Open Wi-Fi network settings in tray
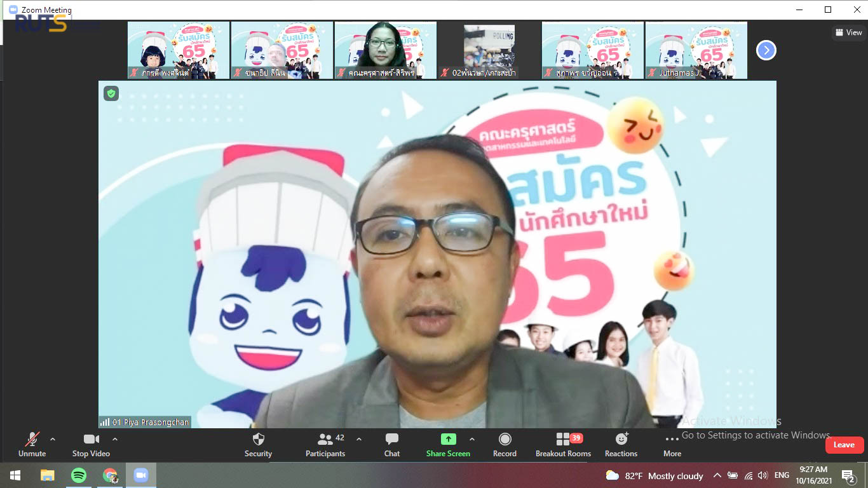 pyautogui.click(x=748, y=475)
